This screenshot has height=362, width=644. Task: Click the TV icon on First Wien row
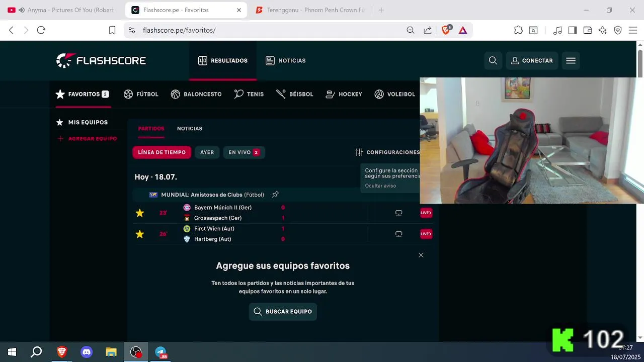tap(398, 234)
